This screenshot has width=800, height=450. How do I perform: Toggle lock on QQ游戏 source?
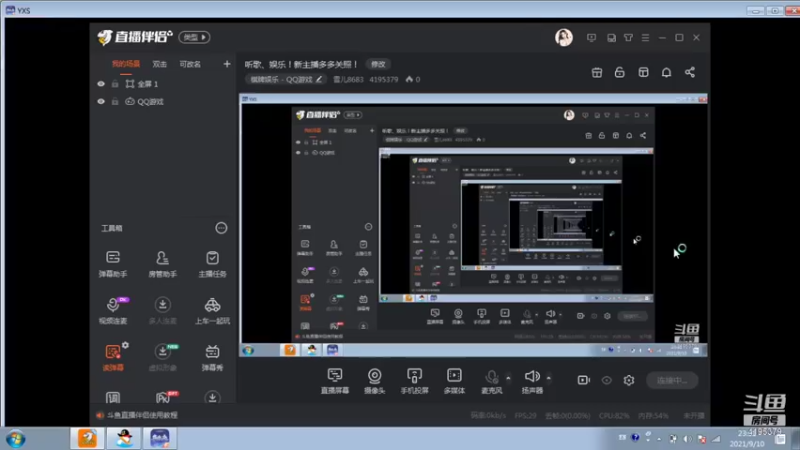pyautogui.click(x=115, y=102)
